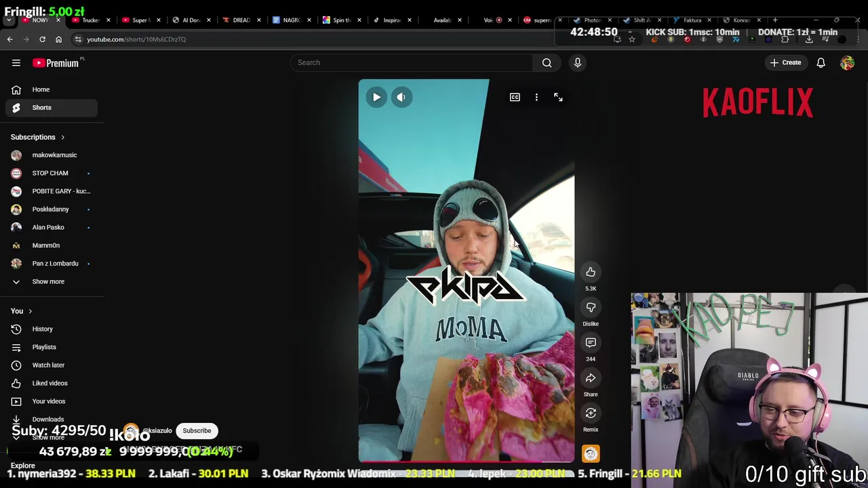Open a new browser tab
Screen dimensions: 868x488
point(775,20)
